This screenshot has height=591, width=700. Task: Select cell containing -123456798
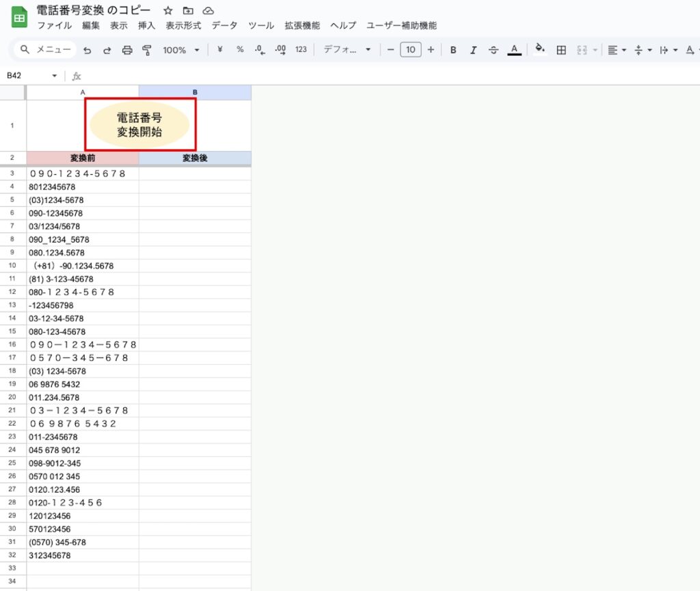83,305
